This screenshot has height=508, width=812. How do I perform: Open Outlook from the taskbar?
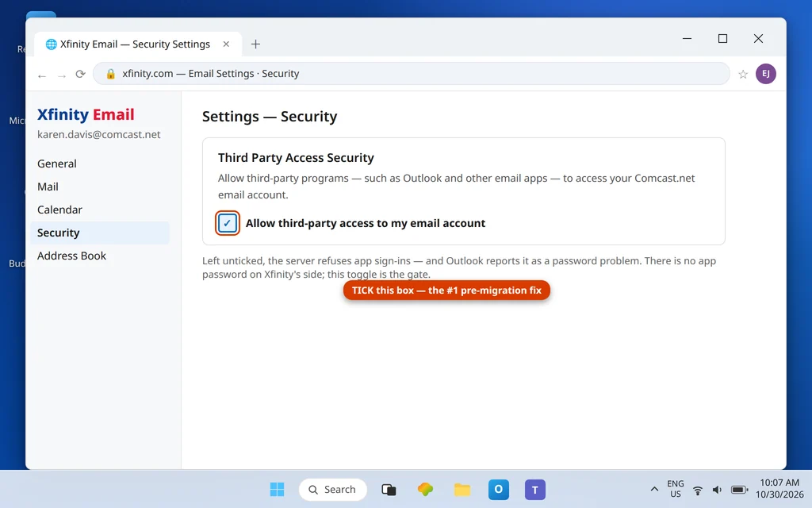click(x=499, y=489)
